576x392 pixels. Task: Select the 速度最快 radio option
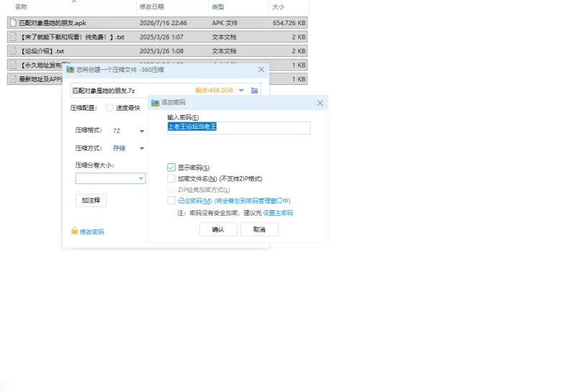pyautogui.click(x=109, y=108)
